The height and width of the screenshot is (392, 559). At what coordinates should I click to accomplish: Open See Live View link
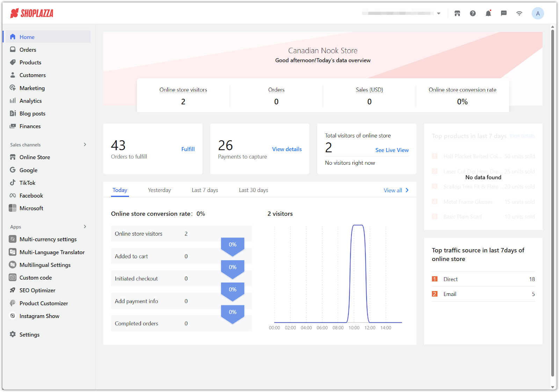coord(392,150)
